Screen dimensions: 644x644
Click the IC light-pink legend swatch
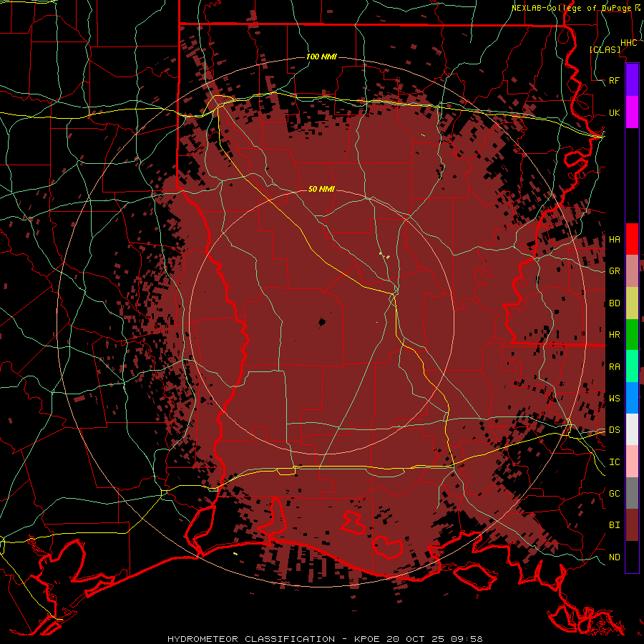pyautogui.click(x=632, y=462)
